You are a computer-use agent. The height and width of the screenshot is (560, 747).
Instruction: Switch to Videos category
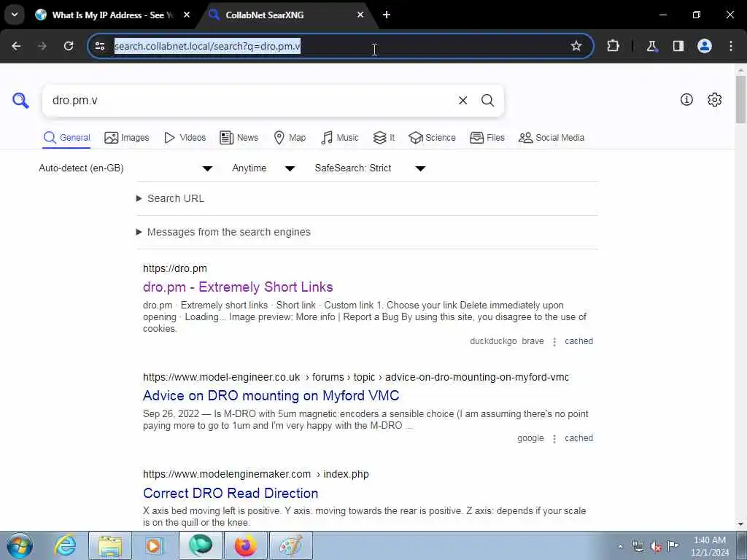[x=185, y=138]
